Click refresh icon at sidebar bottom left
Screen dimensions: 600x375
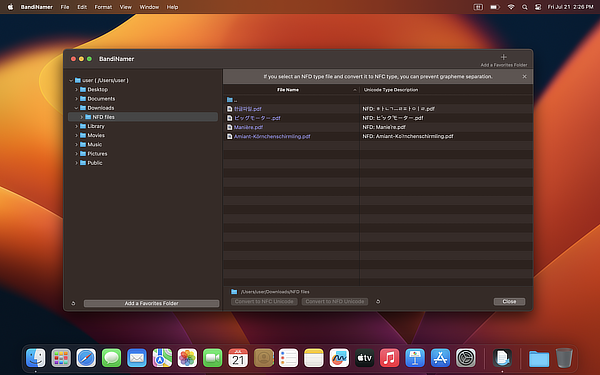tap(73, 303)
